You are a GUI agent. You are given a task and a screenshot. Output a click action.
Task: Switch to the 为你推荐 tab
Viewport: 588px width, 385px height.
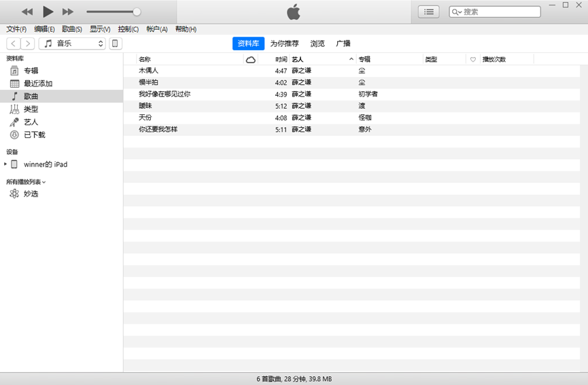tap(284, 44)
